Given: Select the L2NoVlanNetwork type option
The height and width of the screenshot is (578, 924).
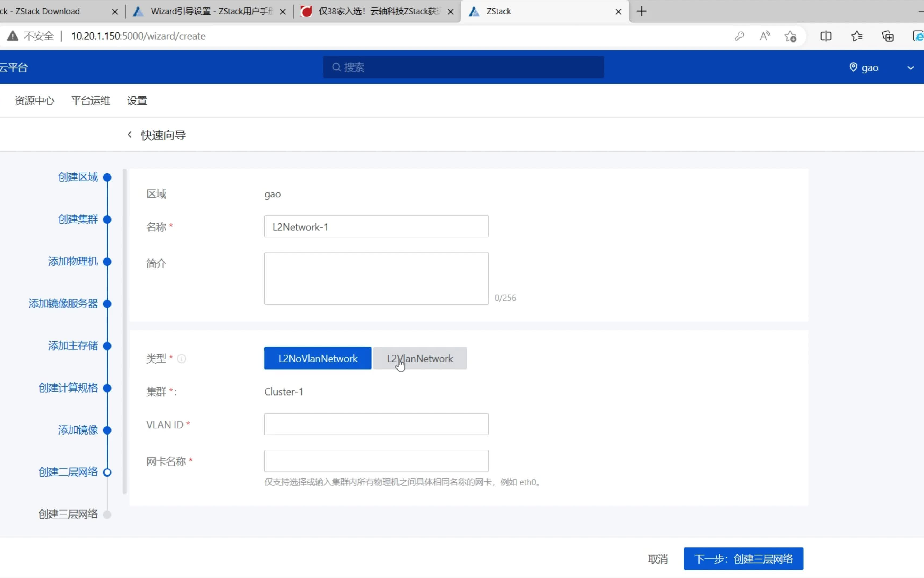Looking at the screenshot, I should tap(317, 358).
